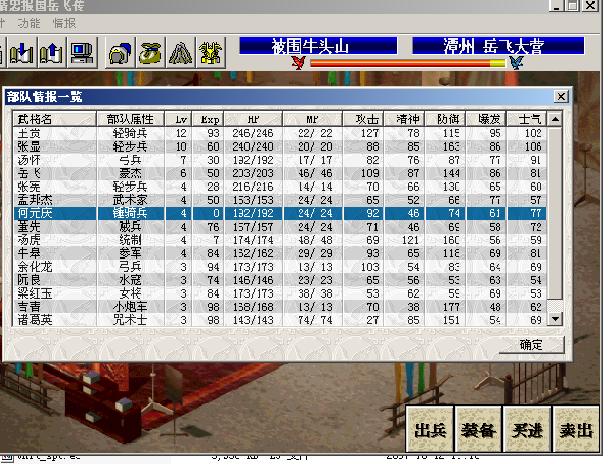Click the tent camp toolbar icon
Image resolution: width=616 pixels, height=464 pixels.
pyautogui.click(x=180, y=51)
